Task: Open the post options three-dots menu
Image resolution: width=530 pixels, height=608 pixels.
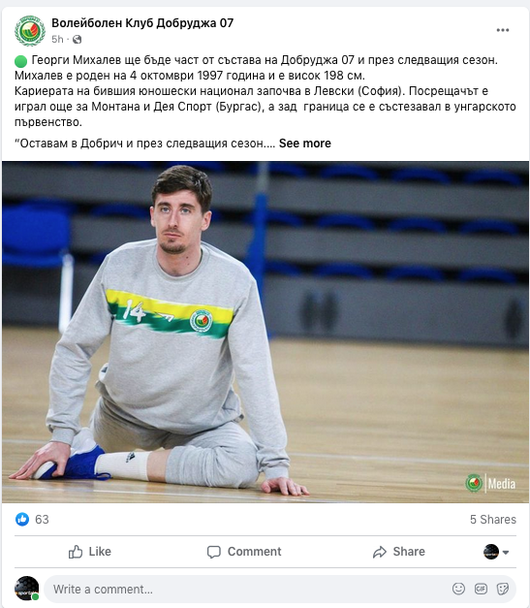Action: [x=502, y=30]
